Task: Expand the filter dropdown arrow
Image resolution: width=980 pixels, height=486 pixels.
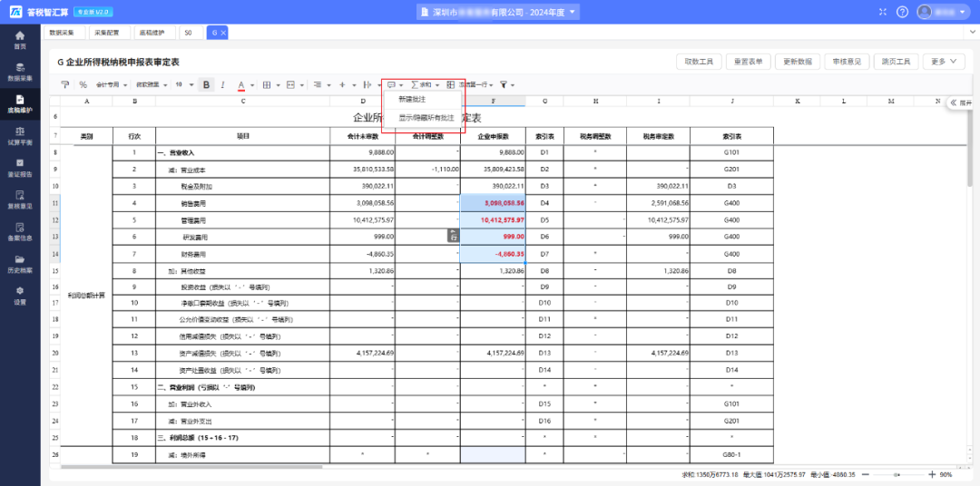Action: click(513, 85)
